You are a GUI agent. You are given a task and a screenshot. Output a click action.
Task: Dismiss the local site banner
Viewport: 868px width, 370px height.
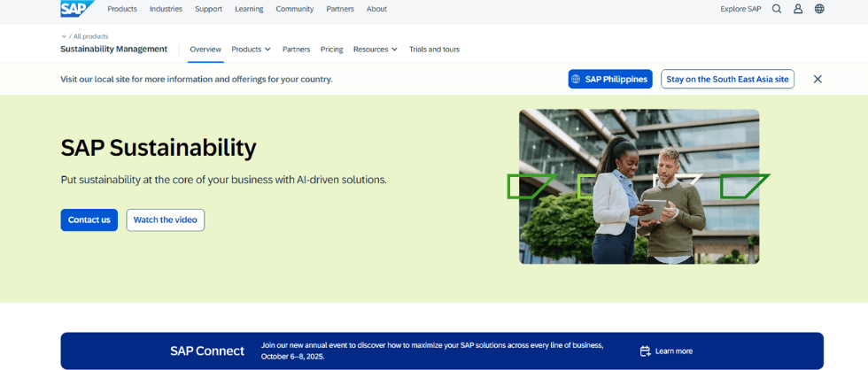tap(818, 79)
